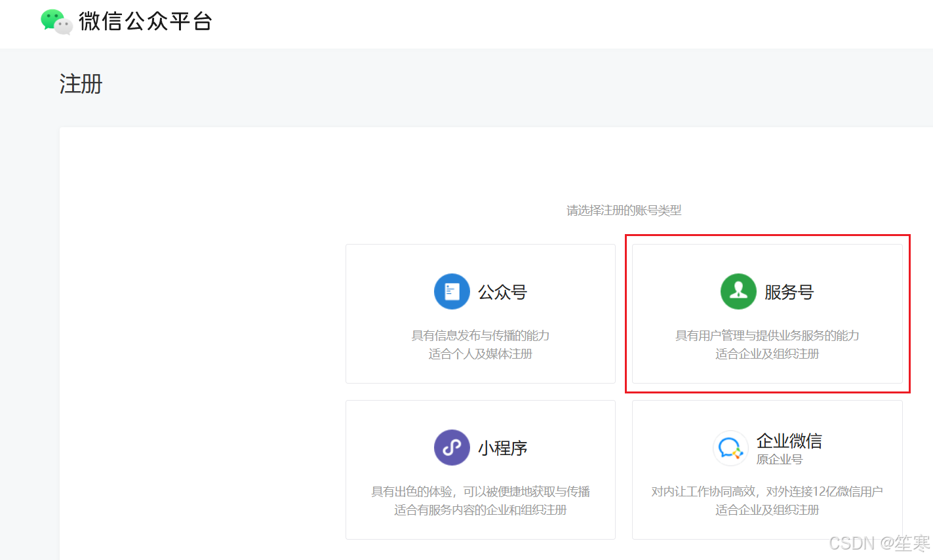Click the 原企业号 subtitle text
Viewport: 933px width, 560px height.
click(x=780, y=459)
